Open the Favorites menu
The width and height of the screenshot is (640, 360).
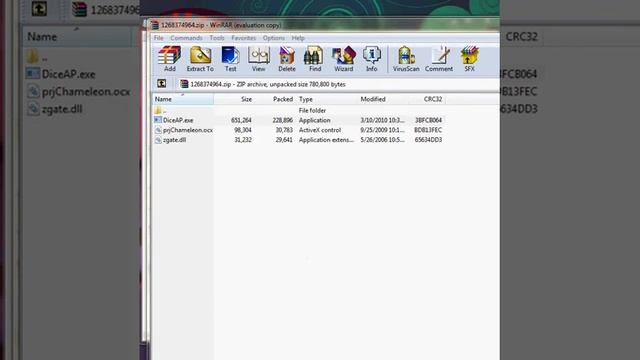click(243, 38)
